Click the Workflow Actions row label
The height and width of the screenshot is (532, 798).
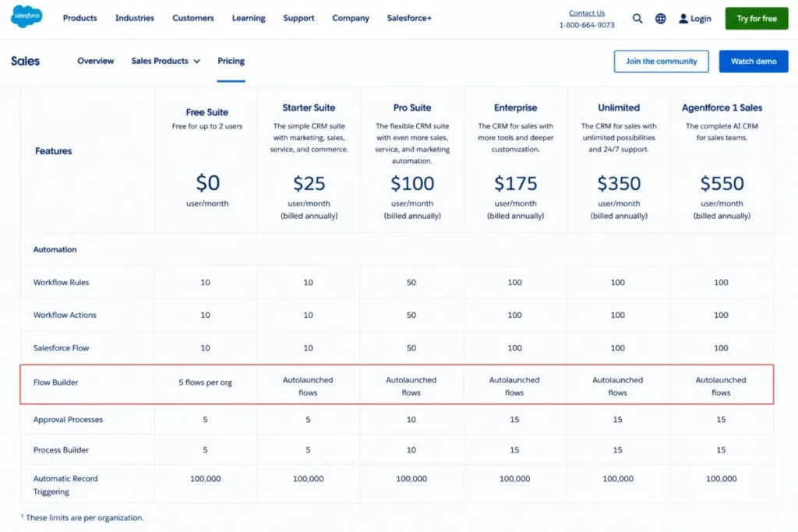tap(65, 315)
